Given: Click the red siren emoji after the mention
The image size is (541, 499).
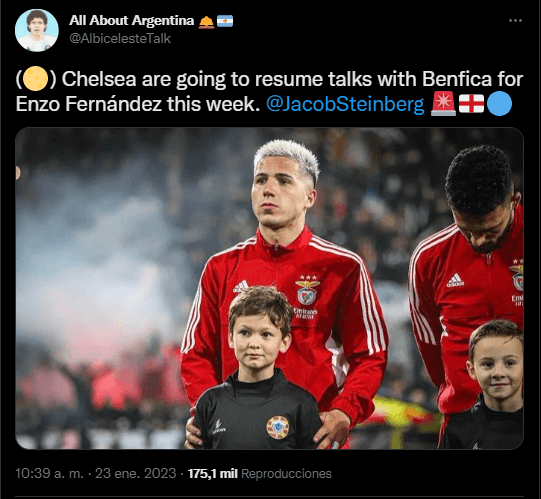Looking at the screenshot, I should pyautogui.click(x=443, y=104).
